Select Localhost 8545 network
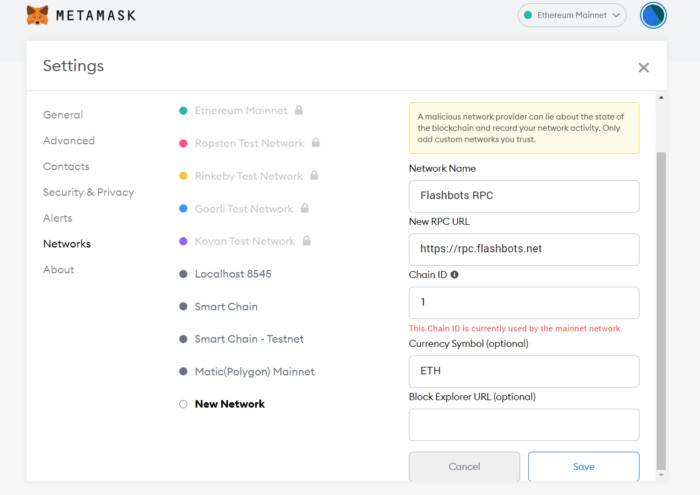This screenshot has height=495, width=700. pos(225,274)
